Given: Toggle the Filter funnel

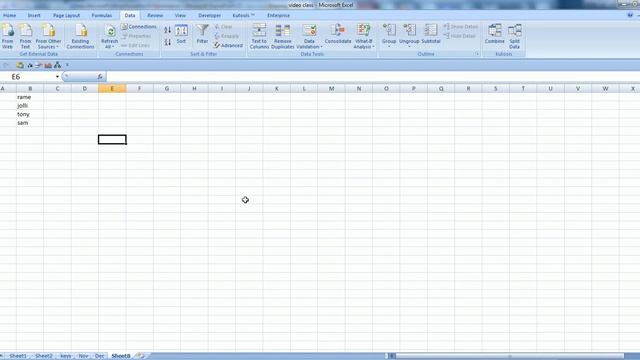Looking at the screenshot, I should pyautogui.click(x=202, y=34).
